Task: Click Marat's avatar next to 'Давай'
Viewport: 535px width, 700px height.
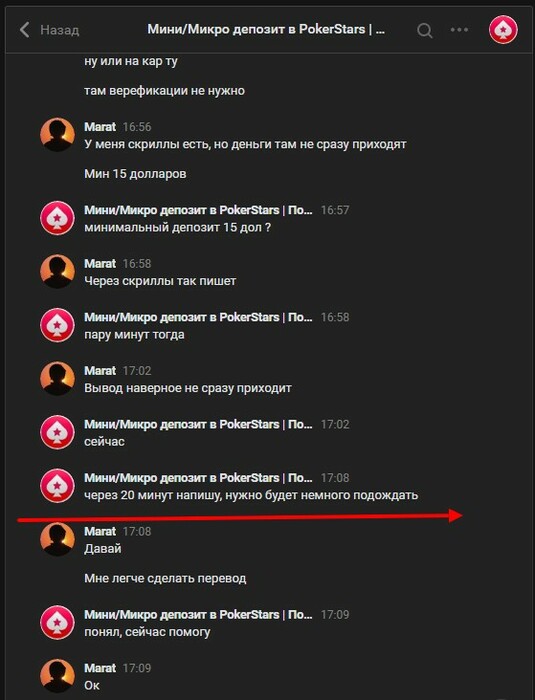Action: click(x=57, y=539)
